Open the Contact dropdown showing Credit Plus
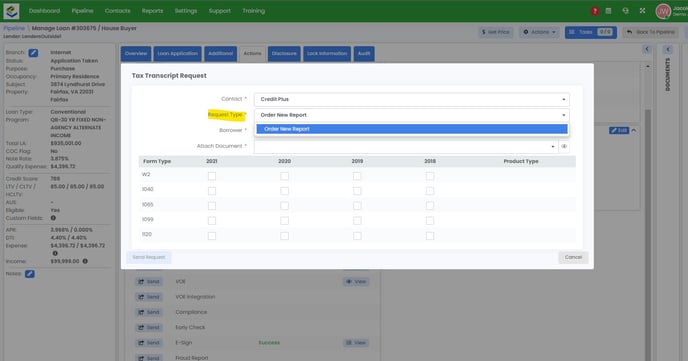This screenshot has height=361, width=688. point(412,99)
